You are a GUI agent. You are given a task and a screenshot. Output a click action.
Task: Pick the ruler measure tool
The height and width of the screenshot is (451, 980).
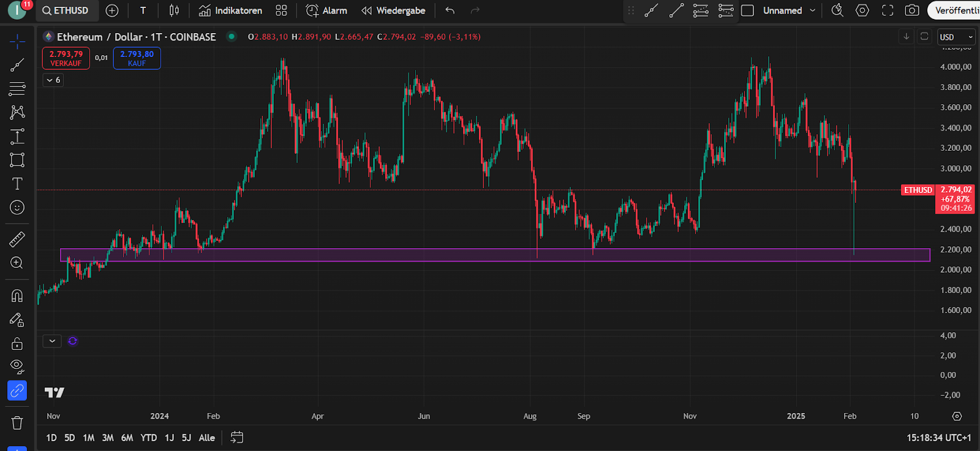click(x=17, y=239)
